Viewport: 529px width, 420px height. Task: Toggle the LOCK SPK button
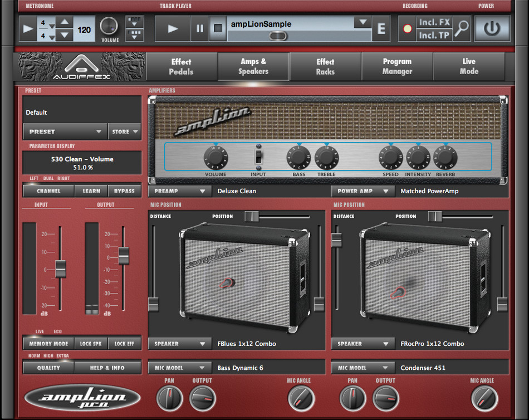pos(91,344)
